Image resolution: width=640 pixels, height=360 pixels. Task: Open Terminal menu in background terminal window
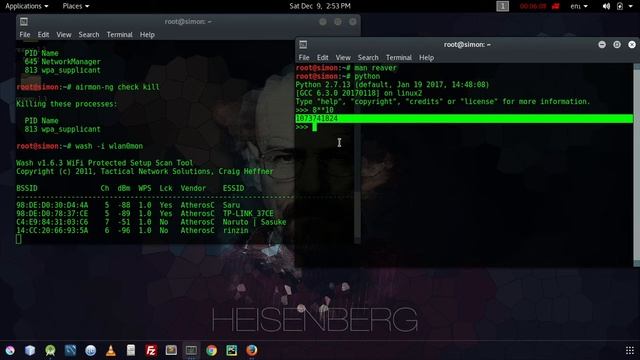click(x=120, y=35)
